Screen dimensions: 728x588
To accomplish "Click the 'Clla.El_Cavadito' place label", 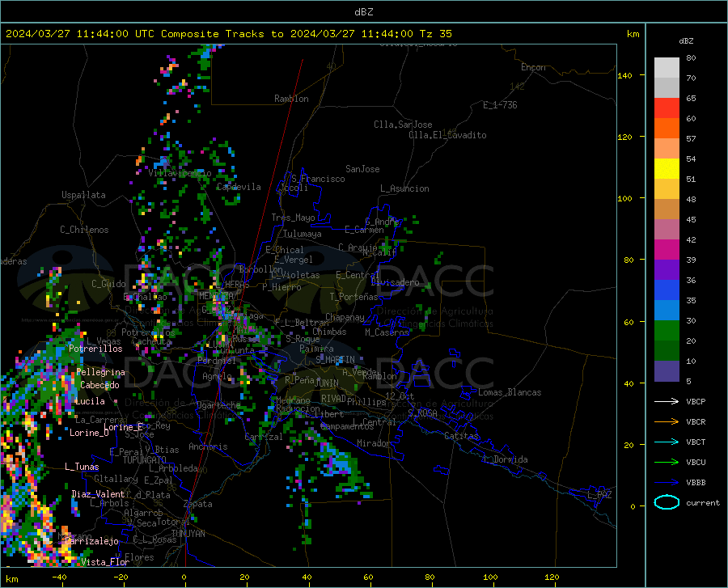I will click(447, 135).
